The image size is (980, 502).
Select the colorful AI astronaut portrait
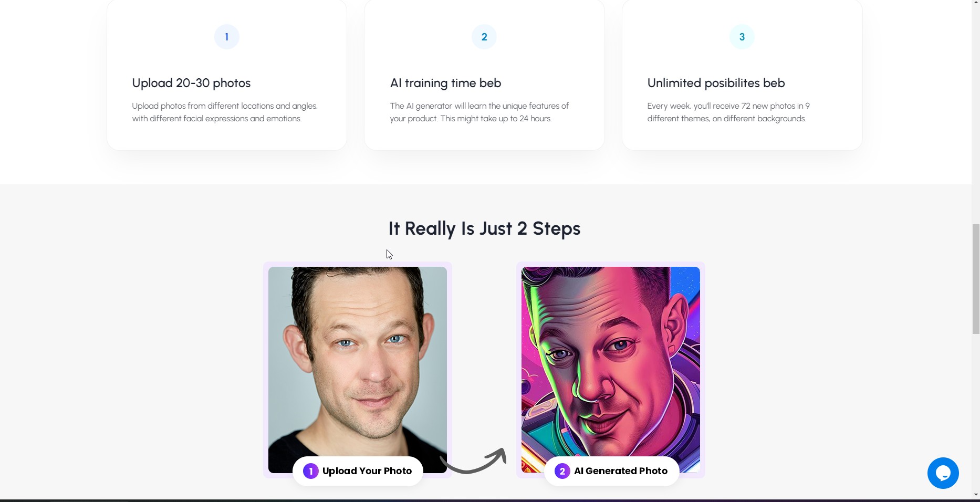[x=611, y=370]
